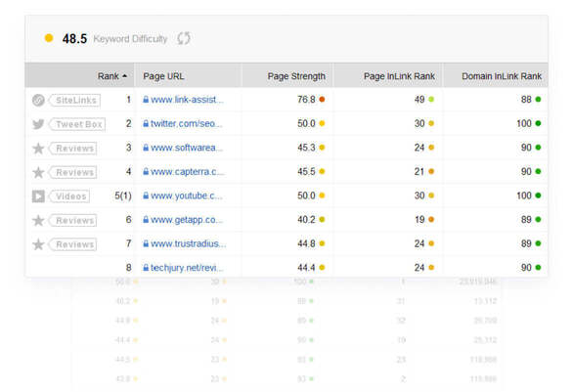Click the green dot beside 49 InLink Rank
Screen dimensions: 573x392
(x=431, y=100)
